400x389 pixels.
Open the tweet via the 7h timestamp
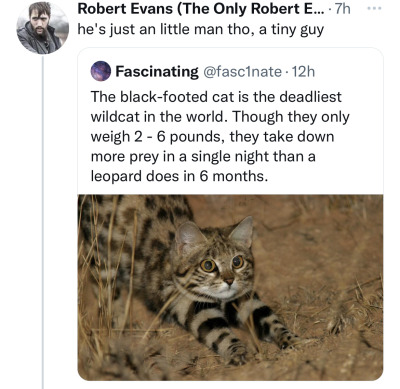(343, 9)
